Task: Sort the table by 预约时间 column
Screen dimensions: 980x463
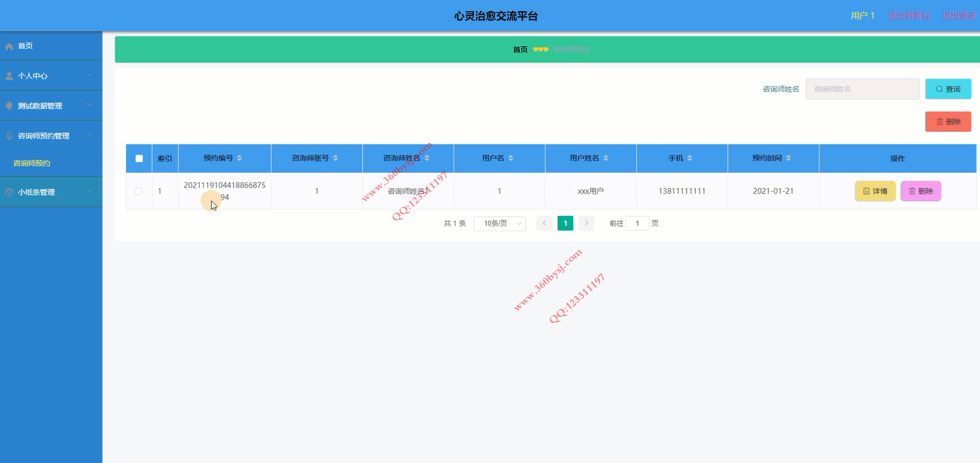Action: pos(788,158)
